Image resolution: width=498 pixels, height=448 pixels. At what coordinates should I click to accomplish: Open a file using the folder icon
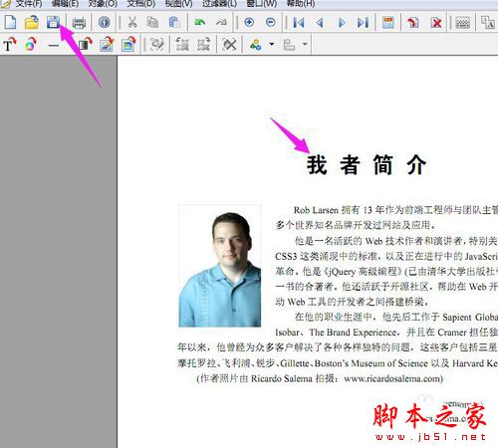pos(32,22)
